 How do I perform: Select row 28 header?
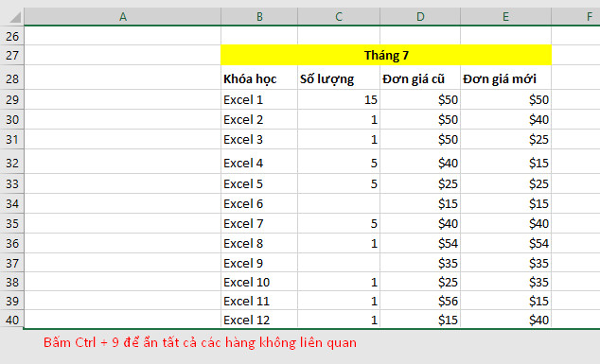[x=12, y=78]
